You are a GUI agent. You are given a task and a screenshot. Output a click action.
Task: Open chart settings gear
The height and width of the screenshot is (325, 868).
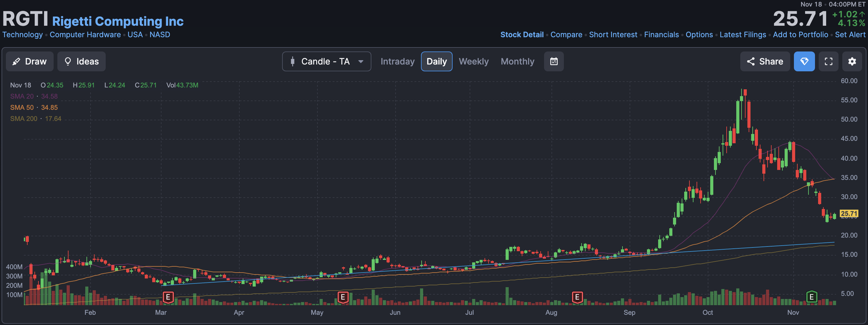(x=852, y=61)
